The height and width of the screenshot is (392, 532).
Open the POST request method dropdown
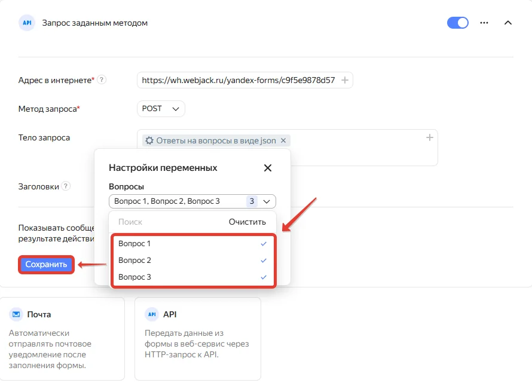tap(161, 109)
